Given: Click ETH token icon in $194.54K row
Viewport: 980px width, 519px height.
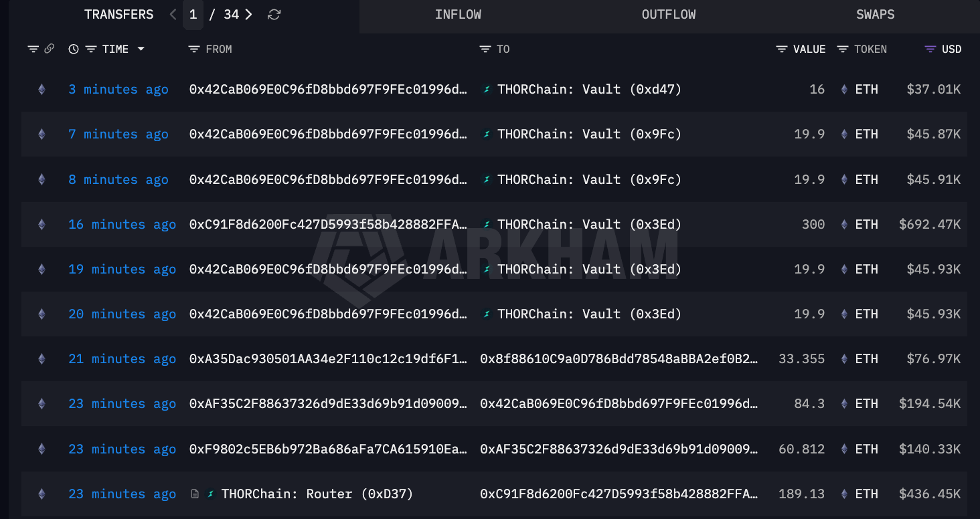Looking at the screenshot, I should pyautogui.click(x=843, y=404).
